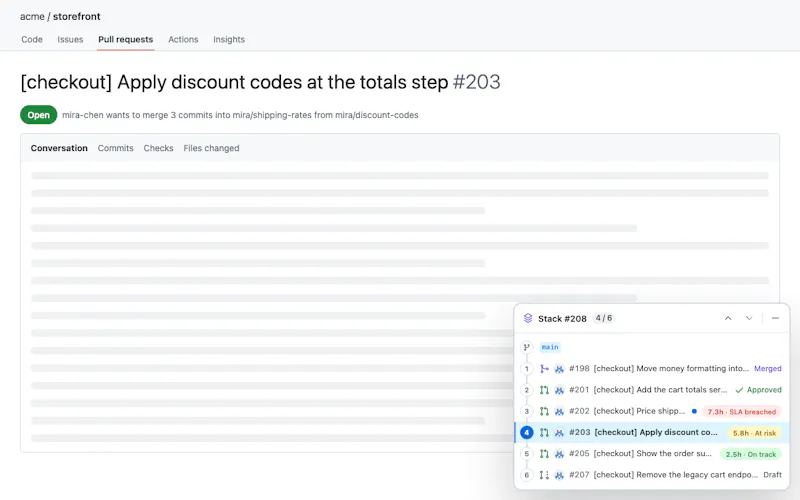Select the Conversation tab
This screenshot has width=800, height=500.
coord(59,148)
